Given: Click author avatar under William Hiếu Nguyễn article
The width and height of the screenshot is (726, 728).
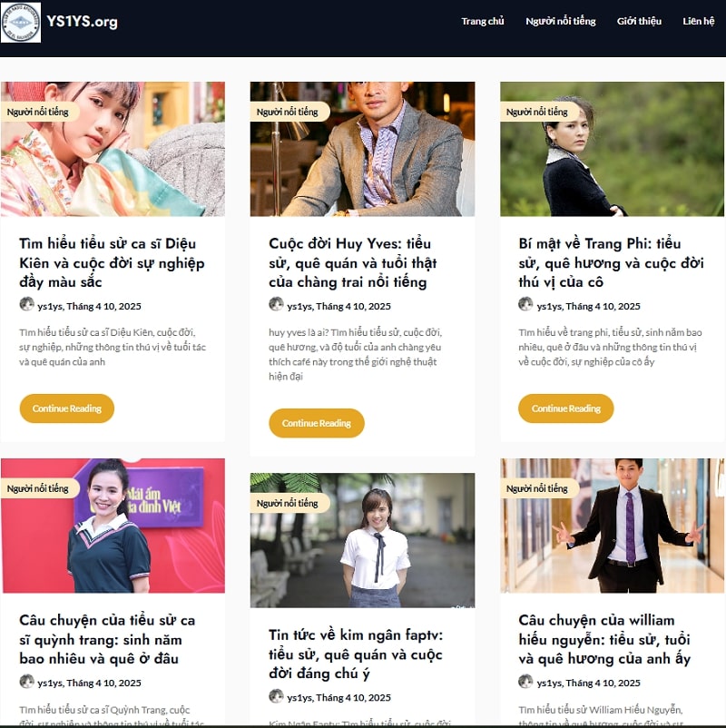Looking at the screenshot, I should pos(525,681).
